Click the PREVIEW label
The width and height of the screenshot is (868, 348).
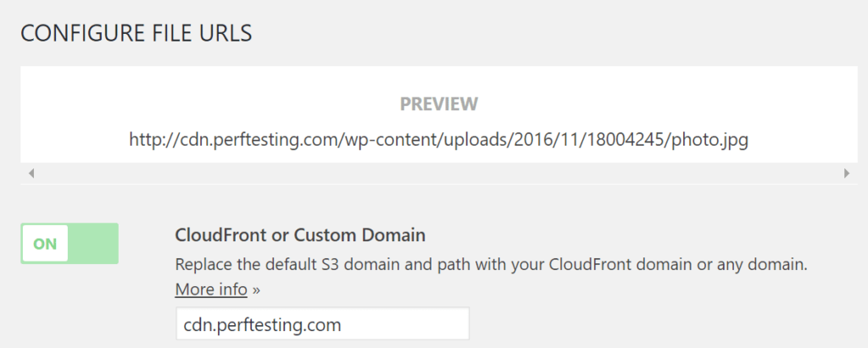438,104
